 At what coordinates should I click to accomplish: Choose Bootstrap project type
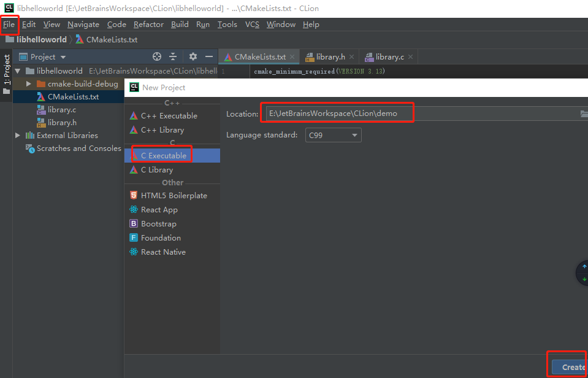tap(172, 224)
